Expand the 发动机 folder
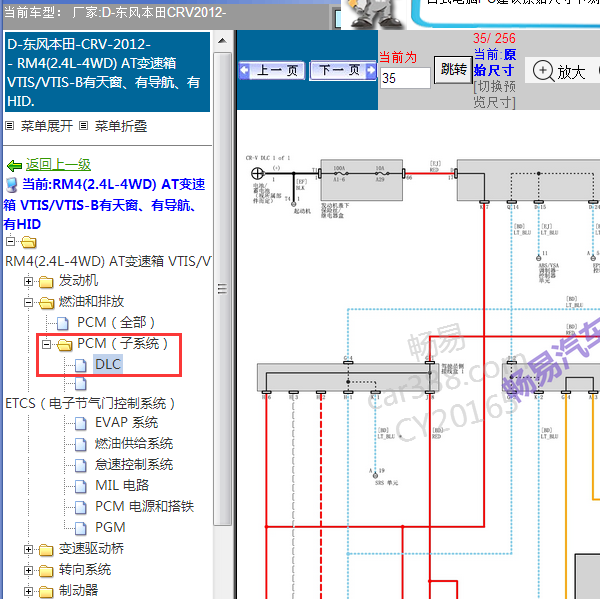The width and height of the screenshot is (600, 599). coord(28,281)
